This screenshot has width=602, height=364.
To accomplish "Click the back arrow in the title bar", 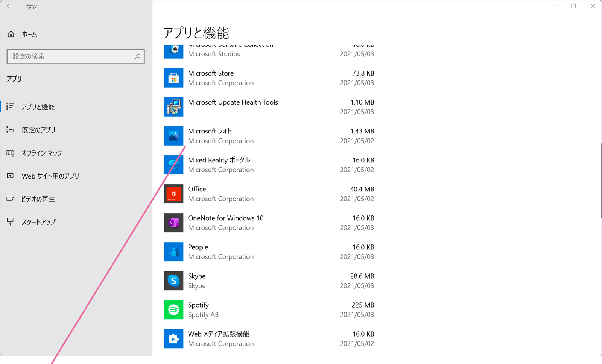I will 9,6.
